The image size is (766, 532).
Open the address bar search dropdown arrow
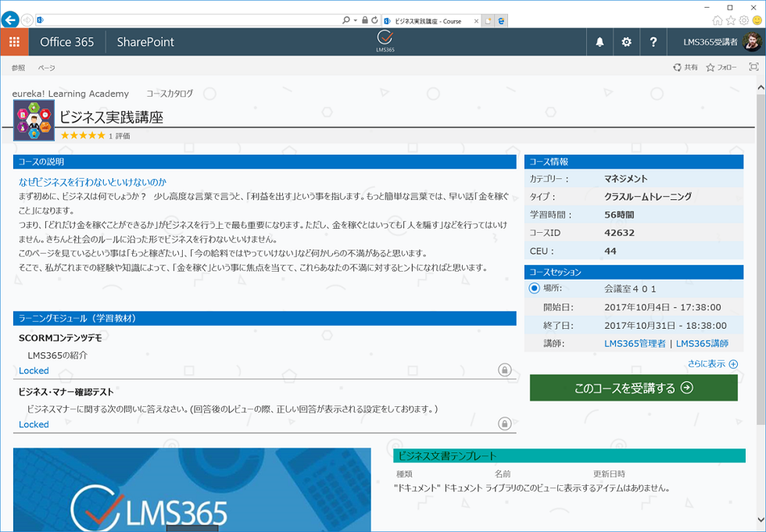coord(356,20)
